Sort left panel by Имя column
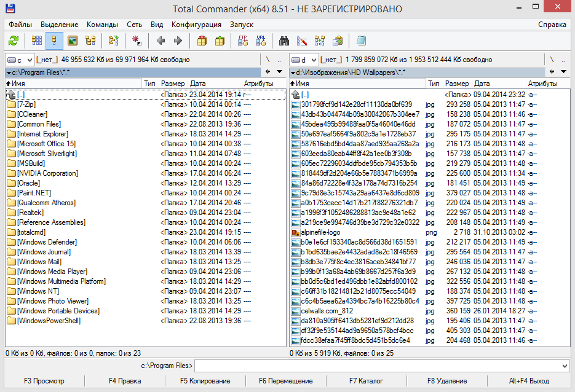 pos(73,84)
